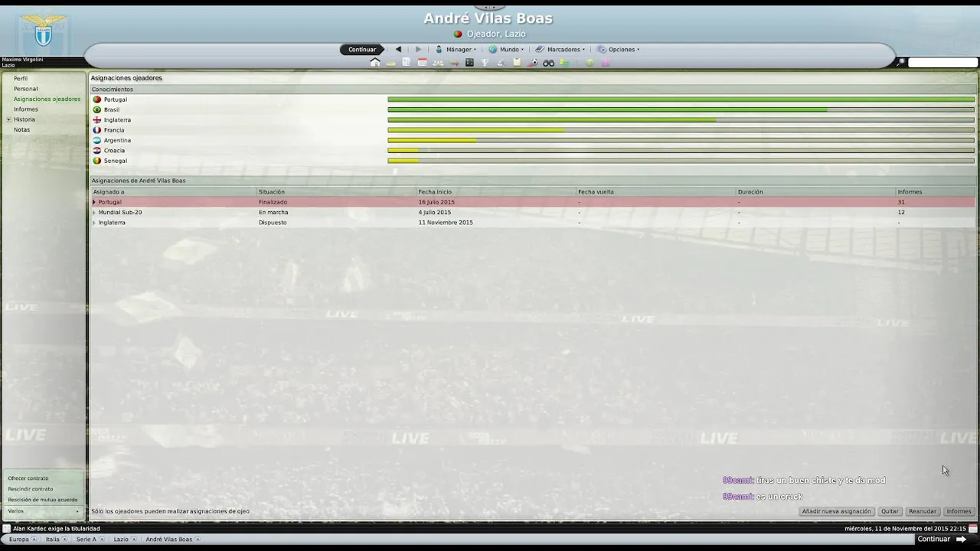
Task: Click the Croacia flag icon
Action: pos(97,151)
